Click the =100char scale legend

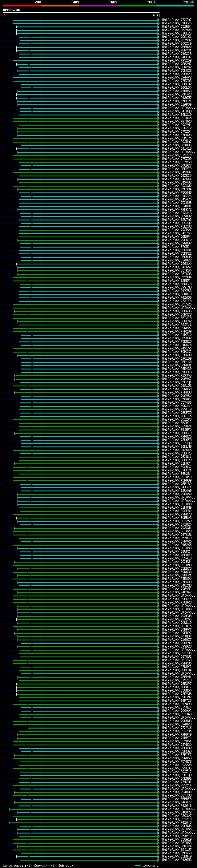tap(146, 865)
